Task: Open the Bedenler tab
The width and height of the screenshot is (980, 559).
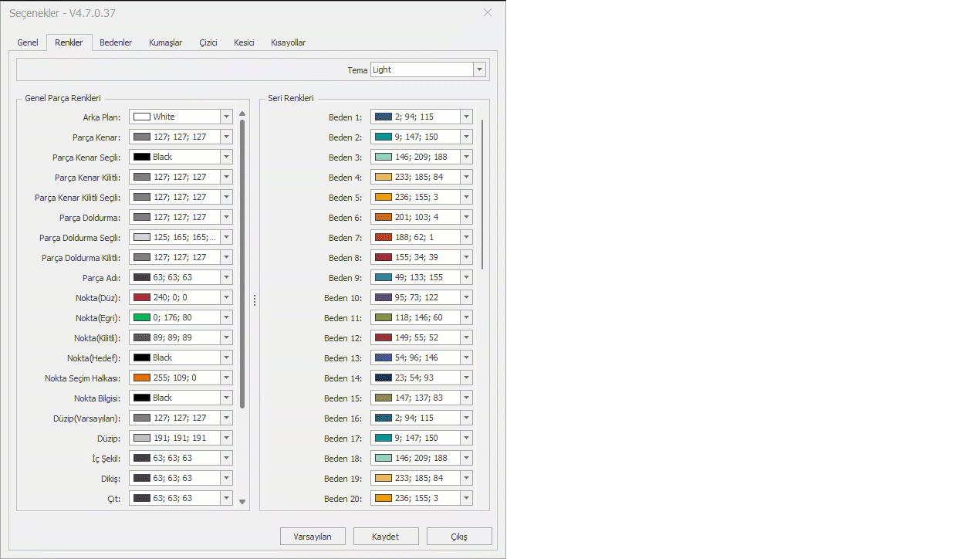Action: (116, 42)
